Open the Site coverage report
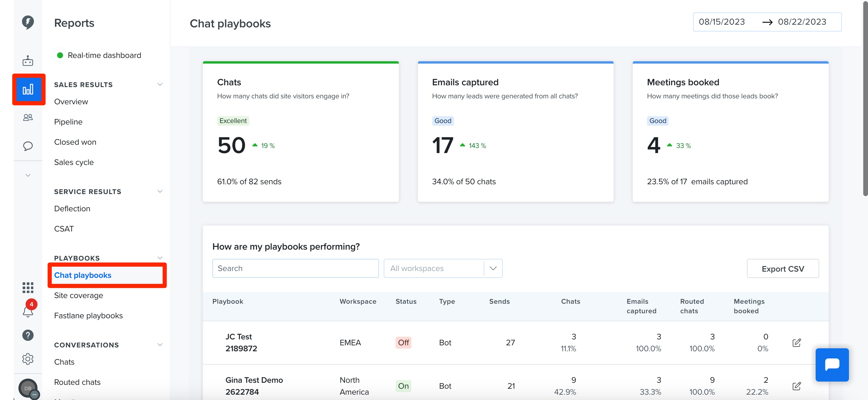The width and height of the screenshot is (868, 400). pyautogui.click(x=79, y=295)
